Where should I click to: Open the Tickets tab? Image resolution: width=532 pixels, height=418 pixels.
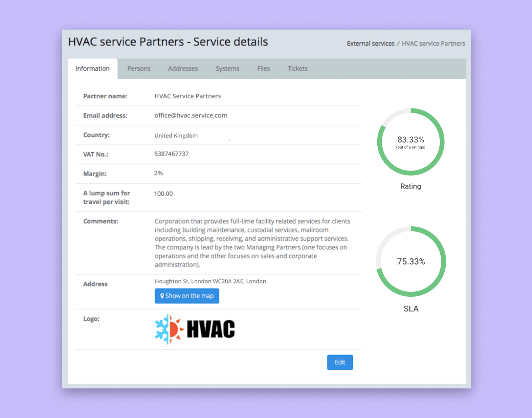[x=297, y=69]
